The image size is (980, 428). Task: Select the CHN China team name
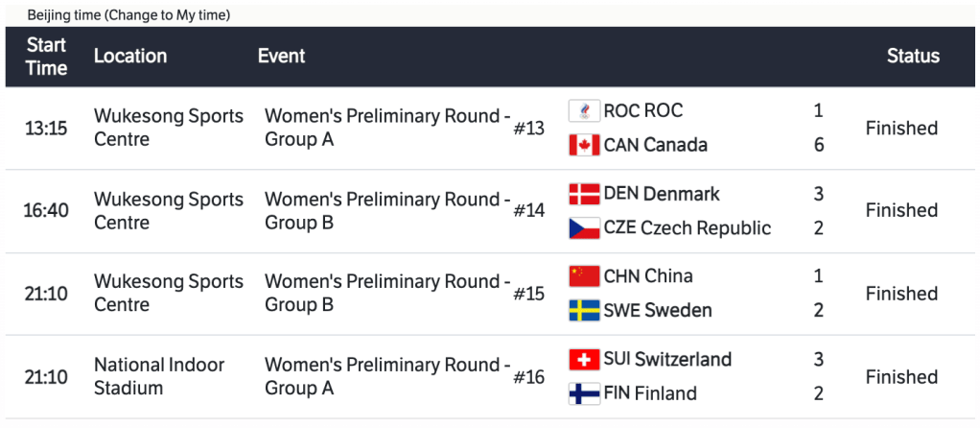click(647, 276)
